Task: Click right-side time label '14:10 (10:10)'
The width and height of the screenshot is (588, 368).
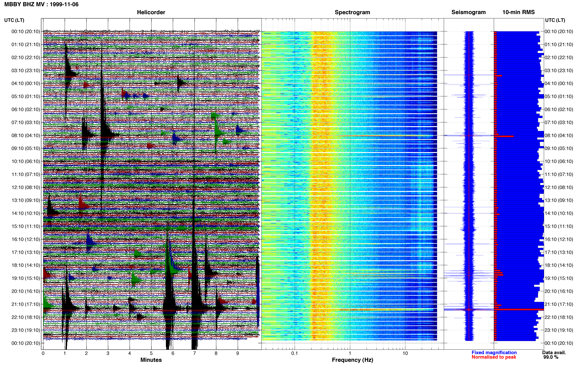Action: [x=559, y=213]
